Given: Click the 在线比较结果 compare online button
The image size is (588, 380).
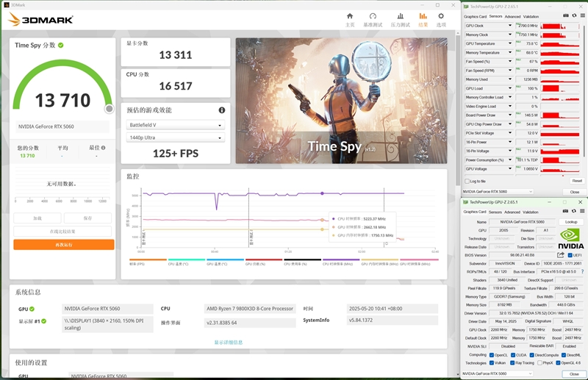Looking at the screenshot, I should [x=62, y=232].
